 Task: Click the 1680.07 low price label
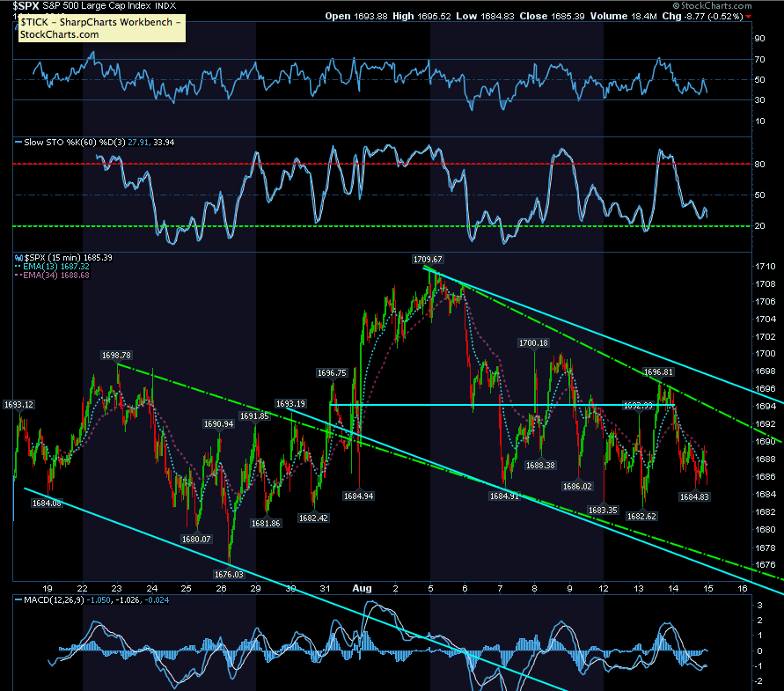point(196,539)
